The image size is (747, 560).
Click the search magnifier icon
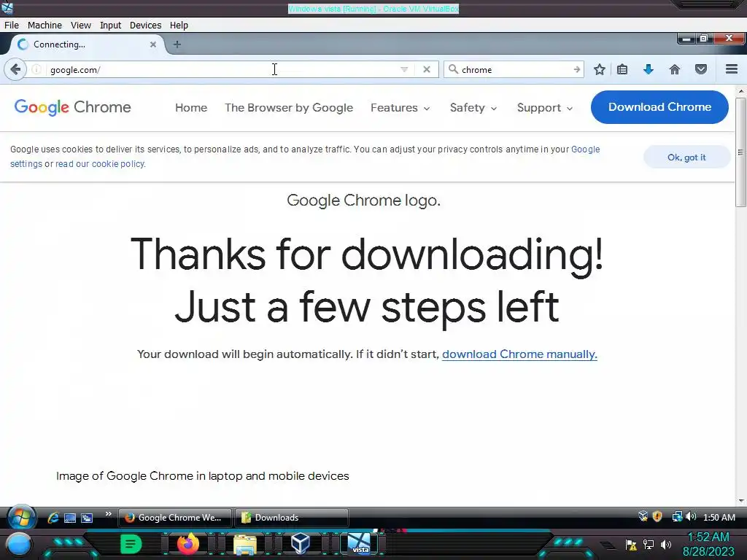pos(453,69)
